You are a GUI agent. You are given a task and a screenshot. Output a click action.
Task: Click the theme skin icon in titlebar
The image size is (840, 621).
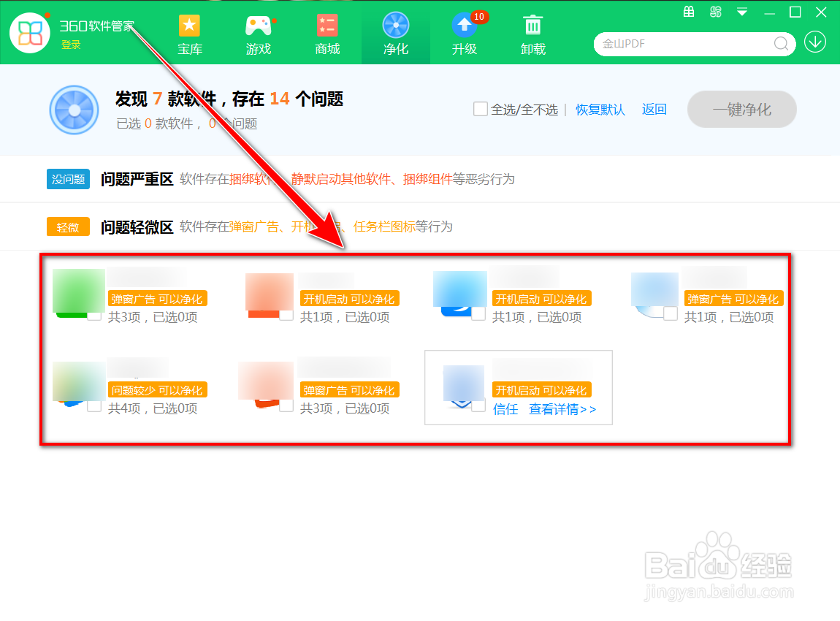coord(715,12)
